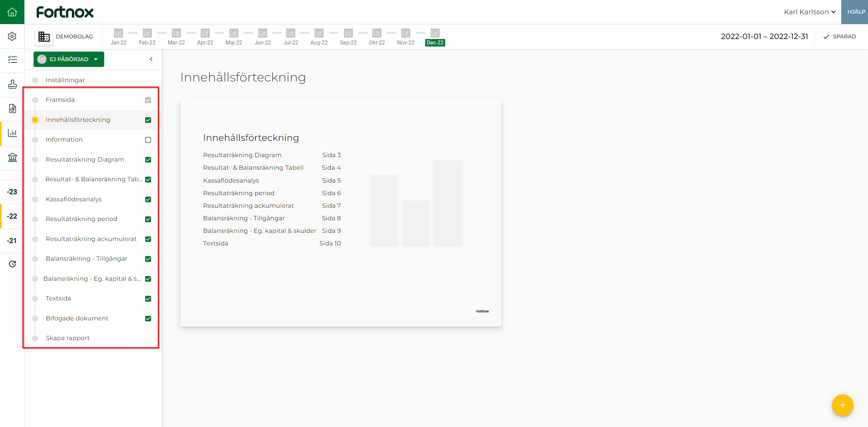Select the Okt-22 period icon
868x427 pixels.
pos(377,33)
